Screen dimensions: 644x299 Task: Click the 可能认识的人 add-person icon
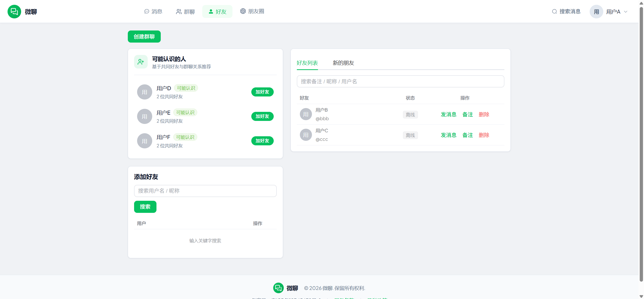pyautogui.click(x=141, y=62)
